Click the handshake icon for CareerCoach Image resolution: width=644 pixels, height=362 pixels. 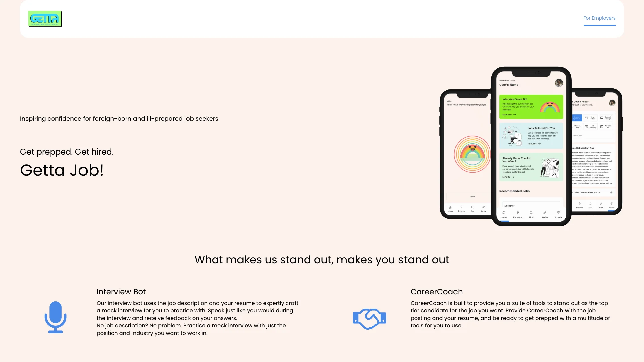(x=370, y=318)
